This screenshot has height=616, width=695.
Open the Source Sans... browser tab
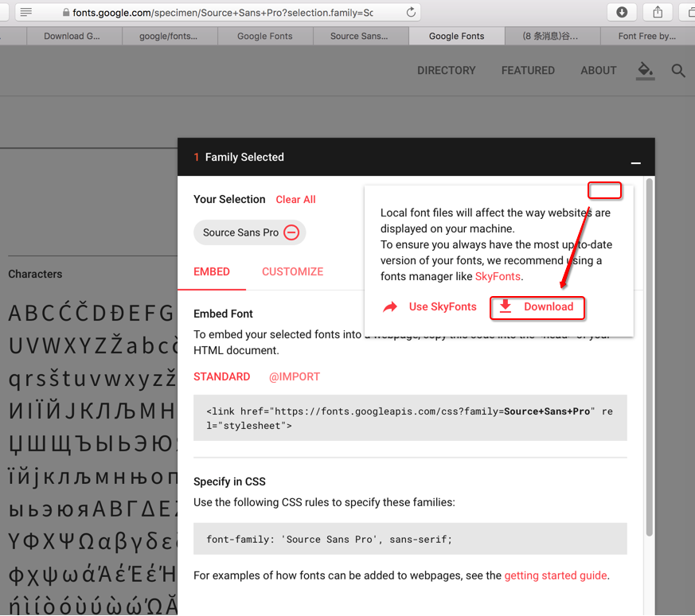(x=359, y=36)
